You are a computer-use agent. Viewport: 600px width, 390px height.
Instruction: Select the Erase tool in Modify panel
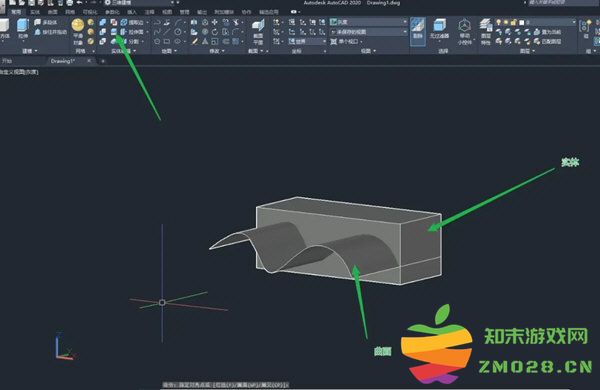(194, 41)
